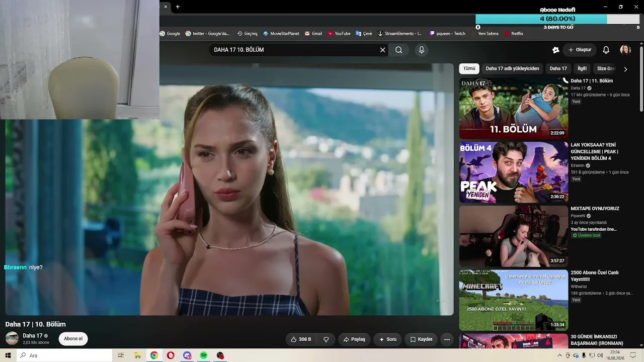
Task: Select the Daha 17 adlı yükleyiciden chip
Action: (x=512, y=68)
